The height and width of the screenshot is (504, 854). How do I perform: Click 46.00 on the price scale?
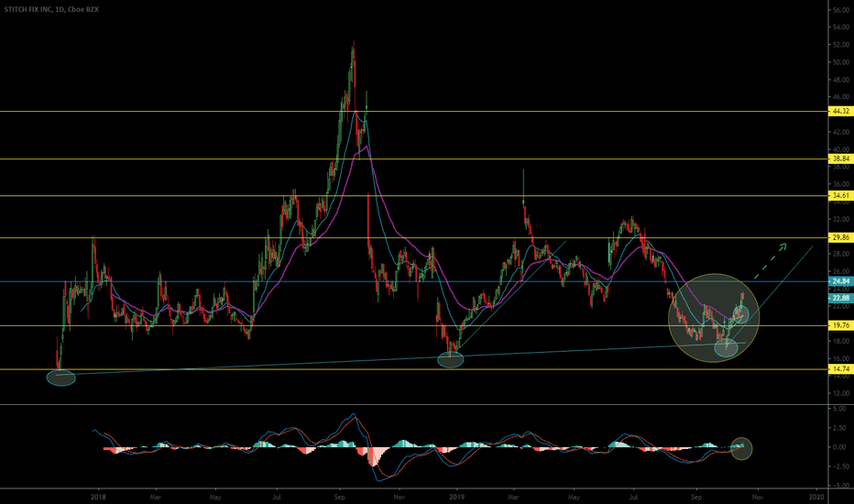[x=840, y=97]
